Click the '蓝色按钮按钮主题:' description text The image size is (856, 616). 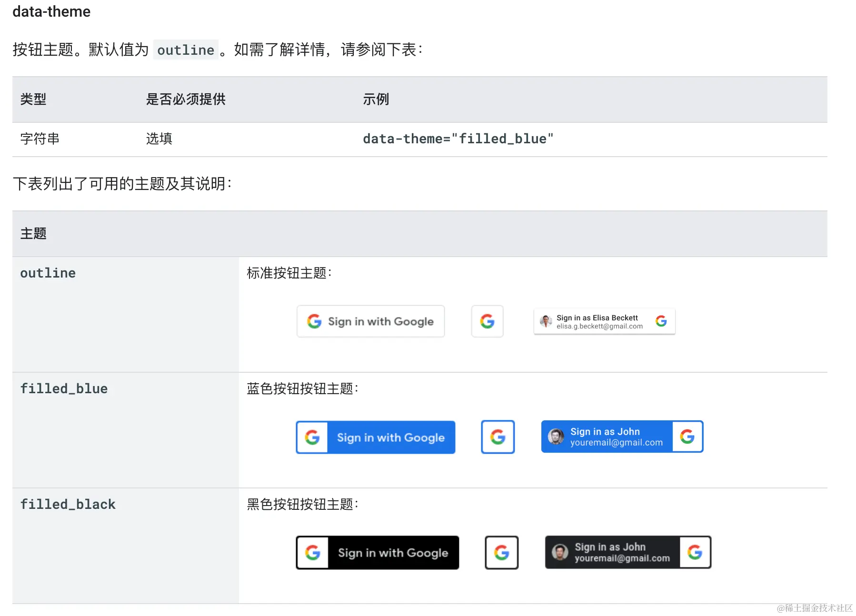pos(302,388)
